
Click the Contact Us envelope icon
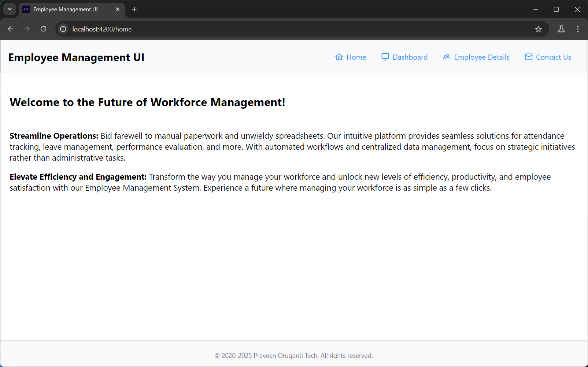(x=529, y=57)
